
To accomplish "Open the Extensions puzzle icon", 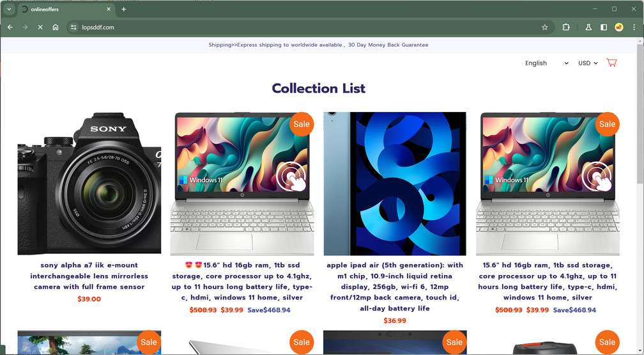I will (x=566, y=27).
